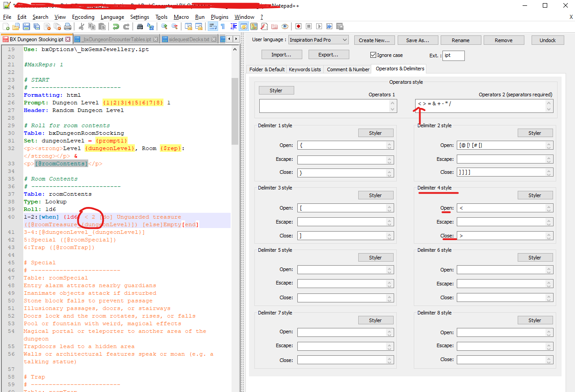
Task: Click the Ext. input field
Action: [454, 56]
